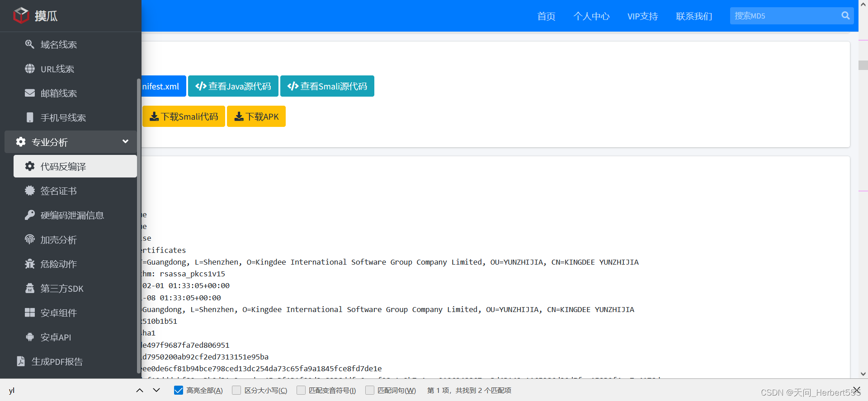Click the scrollbar down arrow

pyautogui.click(x=863, y=374)
